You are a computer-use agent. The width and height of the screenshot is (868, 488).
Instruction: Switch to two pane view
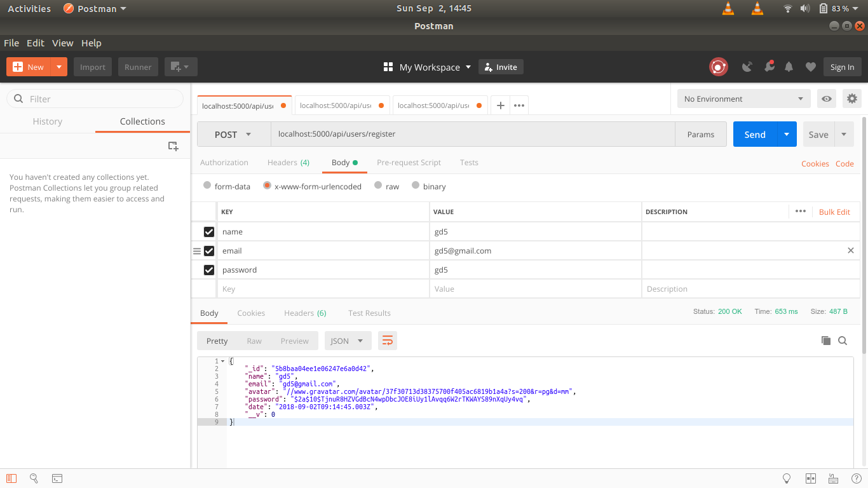[810, 478]
